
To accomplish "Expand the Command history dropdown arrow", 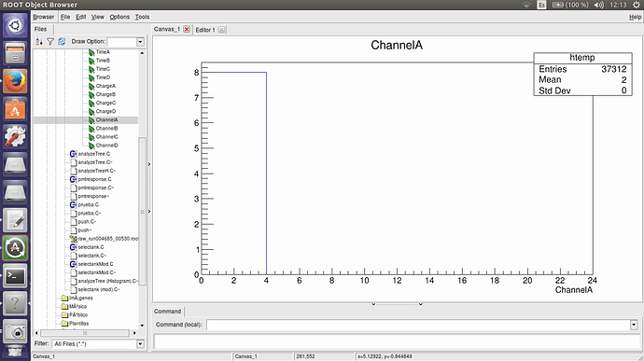I will (x=634, y=325).
